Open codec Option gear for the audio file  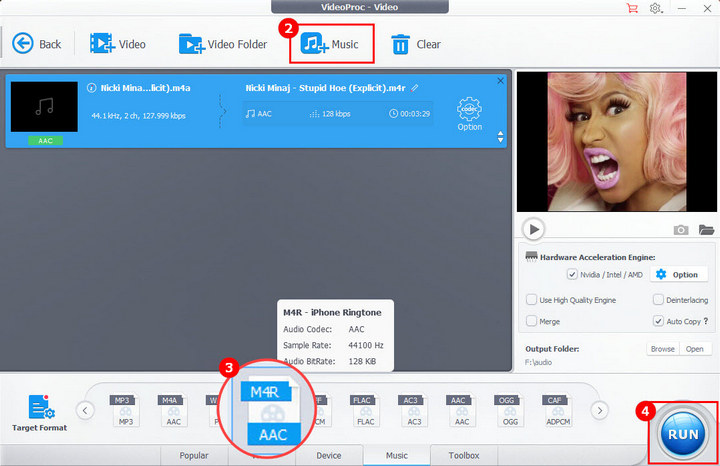click(x=469, y=114)
